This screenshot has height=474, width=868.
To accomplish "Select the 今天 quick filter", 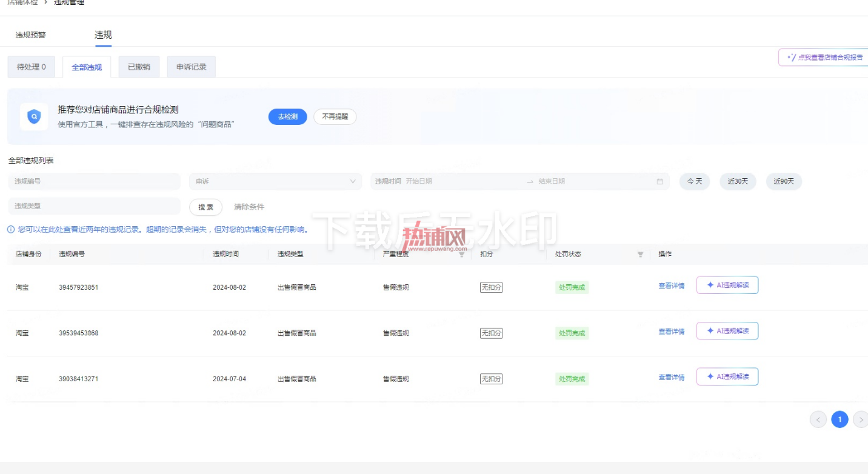I will pos(695,181).
